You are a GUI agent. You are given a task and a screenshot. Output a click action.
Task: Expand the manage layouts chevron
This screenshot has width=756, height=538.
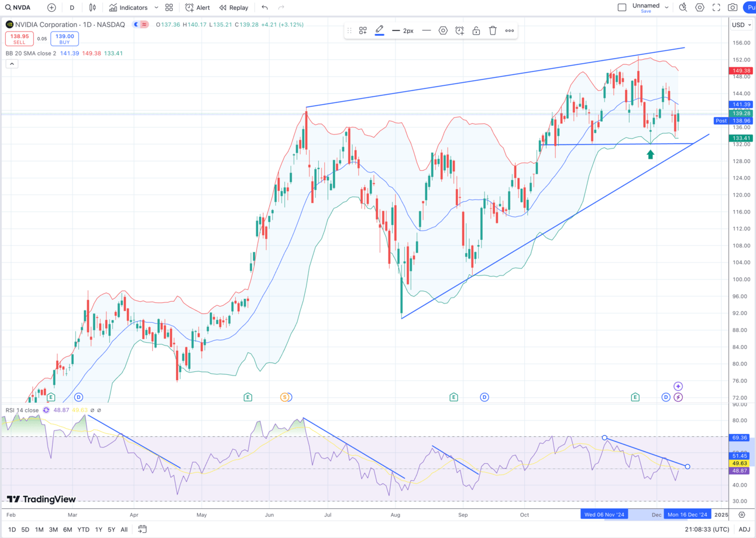pyautogui.click(x=666, y=8)
